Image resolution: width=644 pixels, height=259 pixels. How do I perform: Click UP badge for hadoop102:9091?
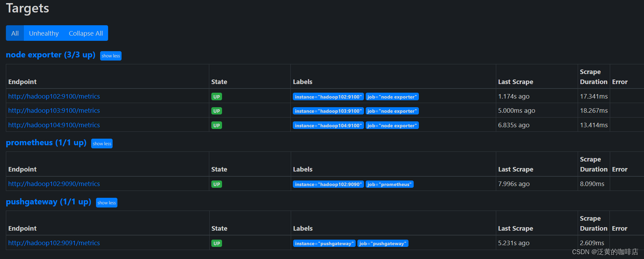217,243
